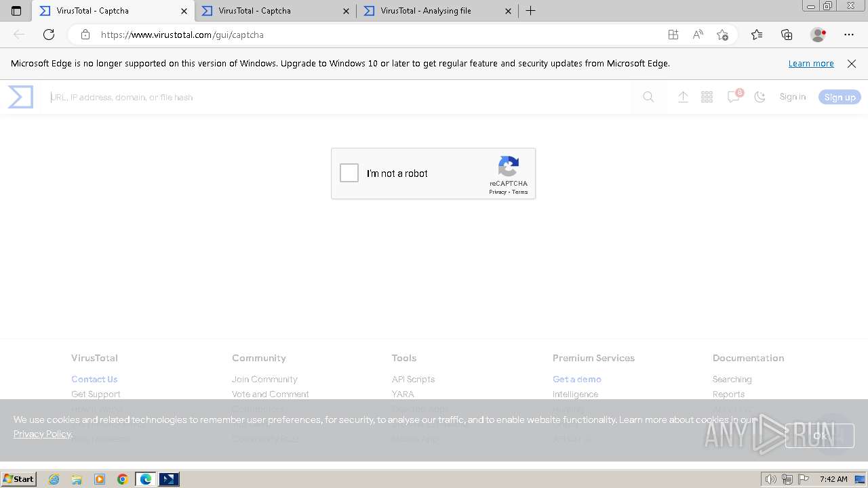Screen dimensions: 868x488
Task: Click the Windows Start button
Action: 19,479
